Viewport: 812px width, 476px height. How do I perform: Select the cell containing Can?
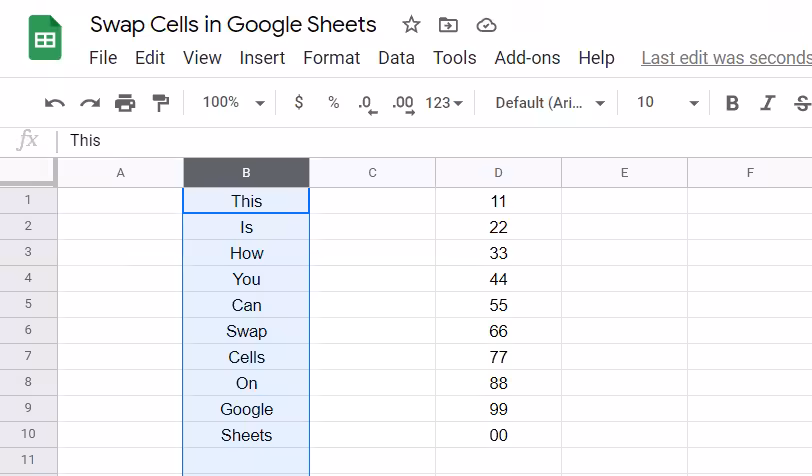(x=246, y=305)
